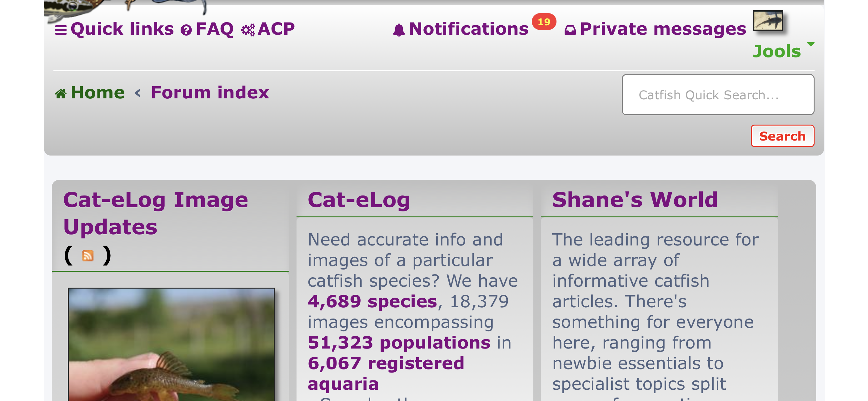The image size is (868, 401).
Task: Click the Notifications bell icon
Action: (x=399, y=30)
